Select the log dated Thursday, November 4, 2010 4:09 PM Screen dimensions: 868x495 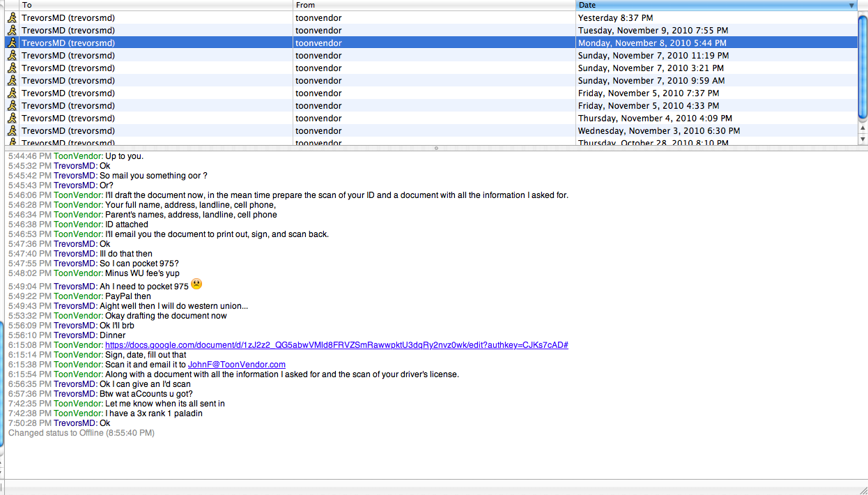tap(432, 118)
